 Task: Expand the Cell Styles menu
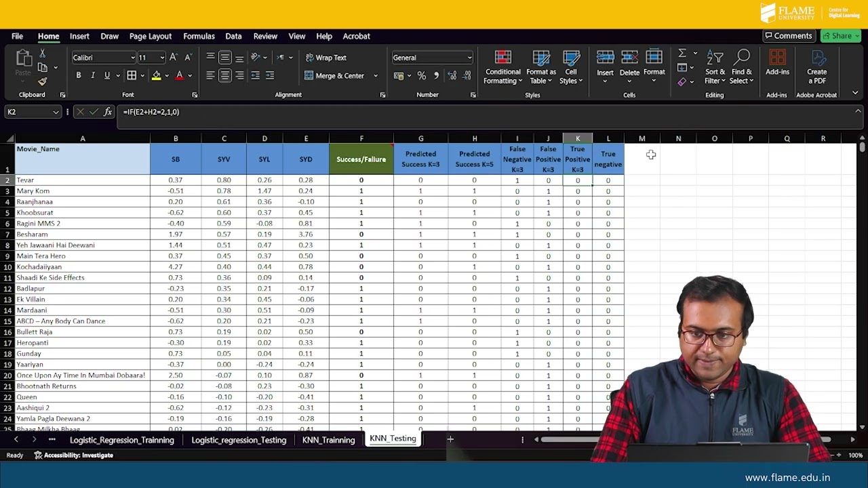click(571, 67)
